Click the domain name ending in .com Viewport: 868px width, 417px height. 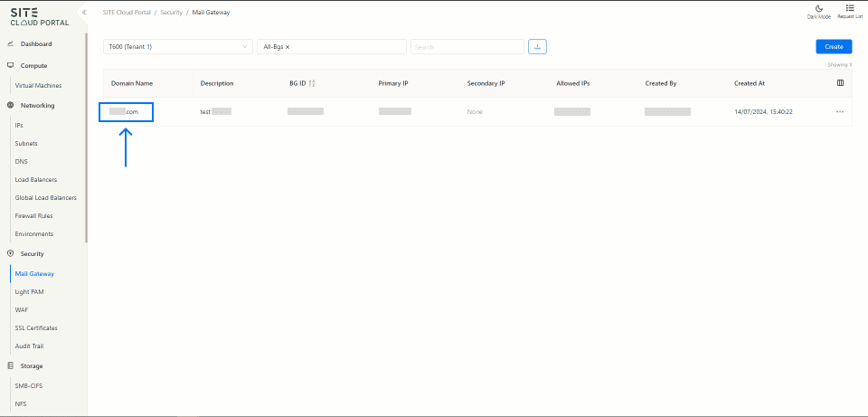(126, 111)
